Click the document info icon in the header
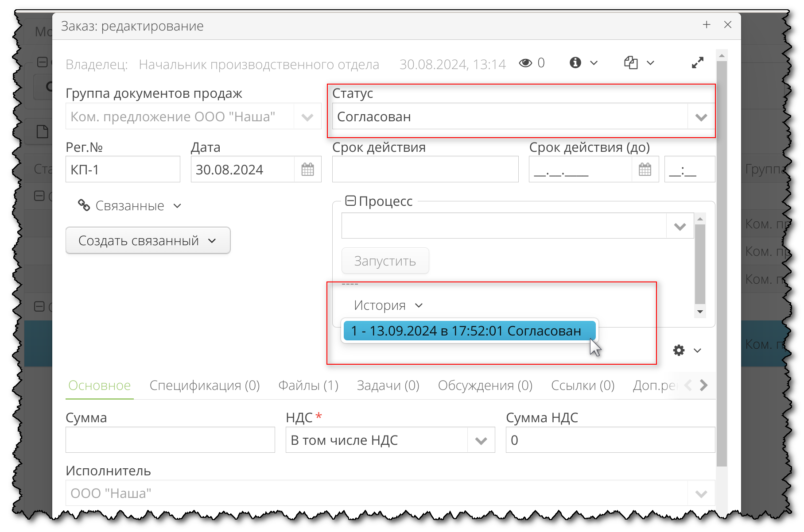Image resolution: width=804 pixels, height=532 pixels. click(x=575, y=62)
